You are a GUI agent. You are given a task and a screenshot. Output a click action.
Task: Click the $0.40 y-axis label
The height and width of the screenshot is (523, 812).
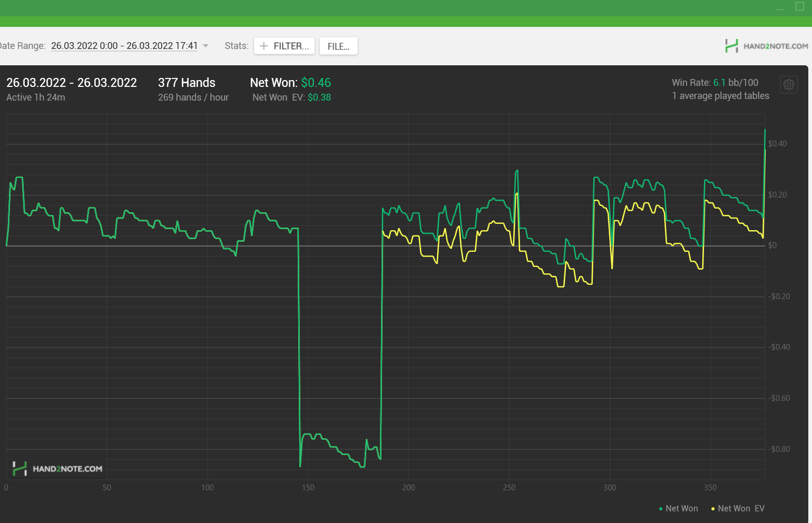coord(777,144)
